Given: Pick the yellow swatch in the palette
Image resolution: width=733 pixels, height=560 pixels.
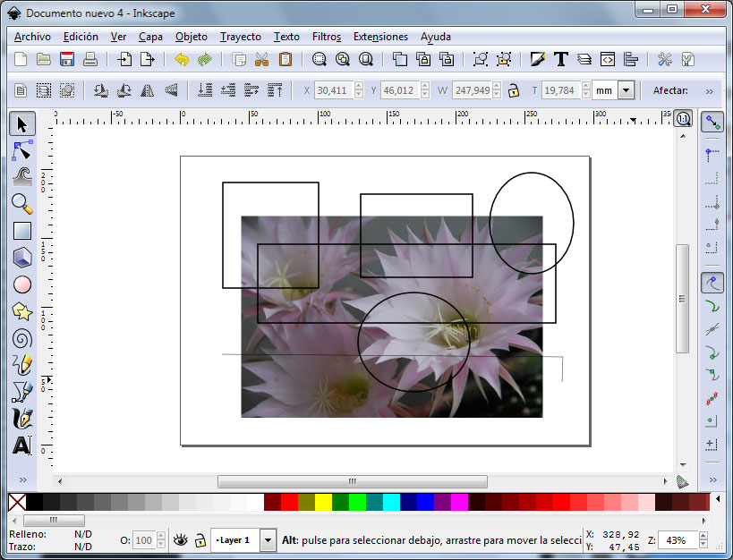Looking at the screenshot, I should coord(323,503).
